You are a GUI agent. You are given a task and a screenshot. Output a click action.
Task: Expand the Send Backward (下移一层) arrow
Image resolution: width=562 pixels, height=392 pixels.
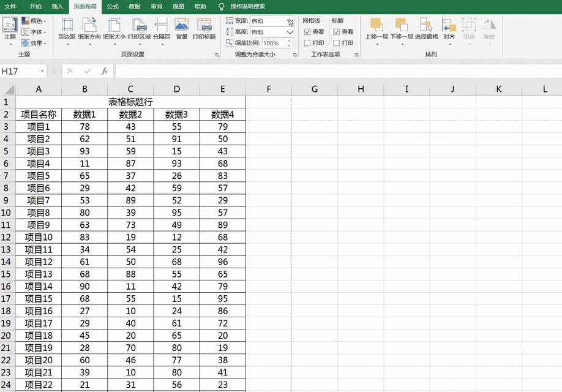pos(402,45)
